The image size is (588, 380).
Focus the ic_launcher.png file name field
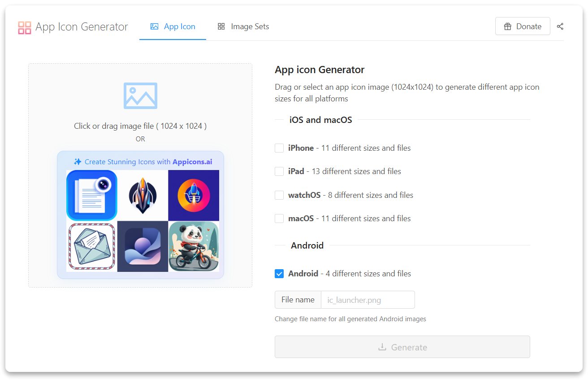(x=367, y=300)
